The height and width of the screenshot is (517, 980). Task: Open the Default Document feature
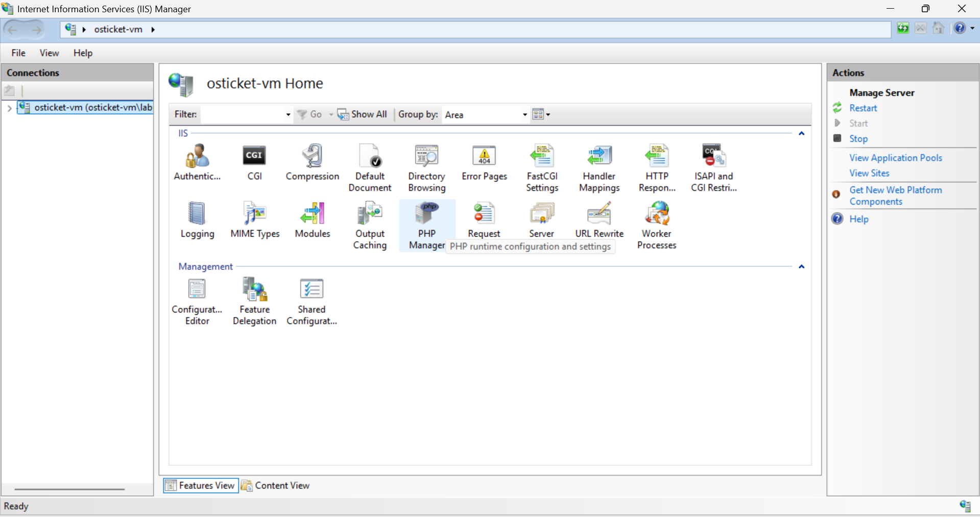pos(370,168)
